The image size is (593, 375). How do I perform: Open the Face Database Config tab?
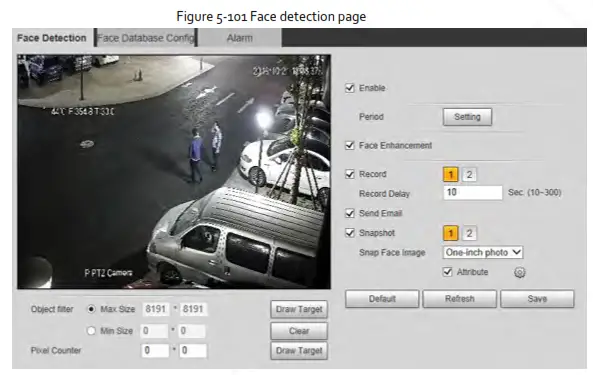click(146, 38)
